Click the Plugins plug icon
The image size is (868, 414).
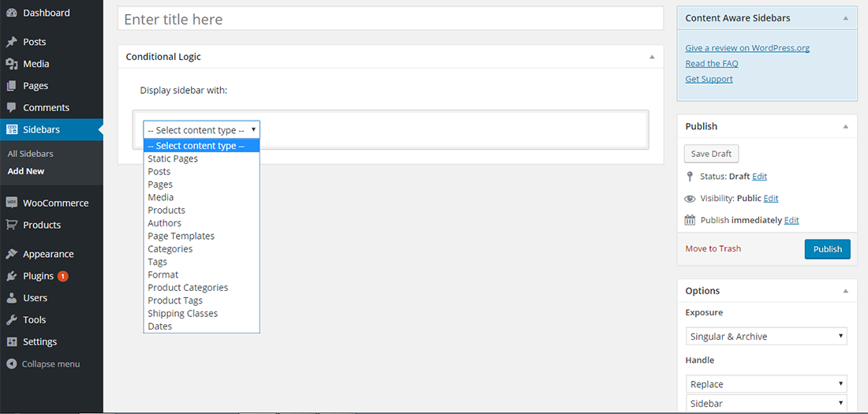12,276
